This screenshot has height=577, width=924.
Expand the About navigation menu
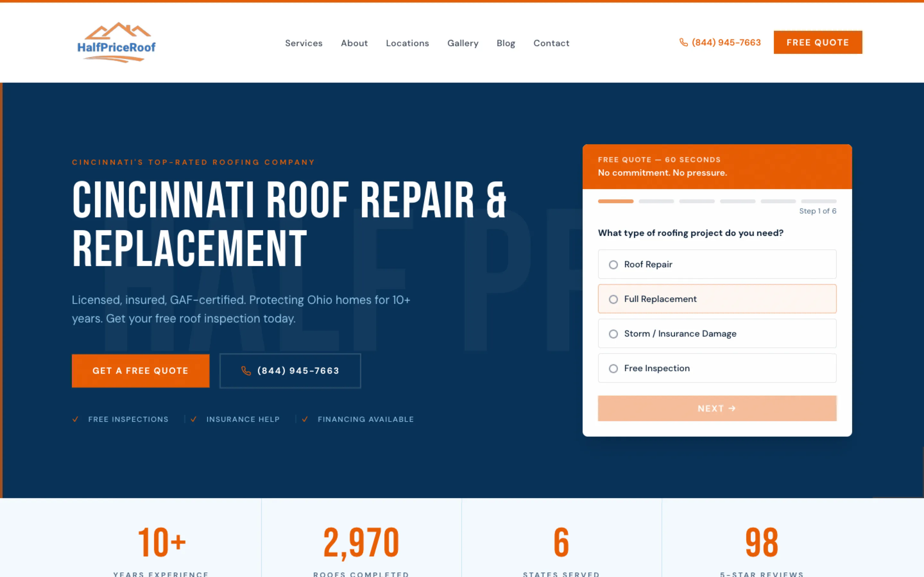pos(354,43)
